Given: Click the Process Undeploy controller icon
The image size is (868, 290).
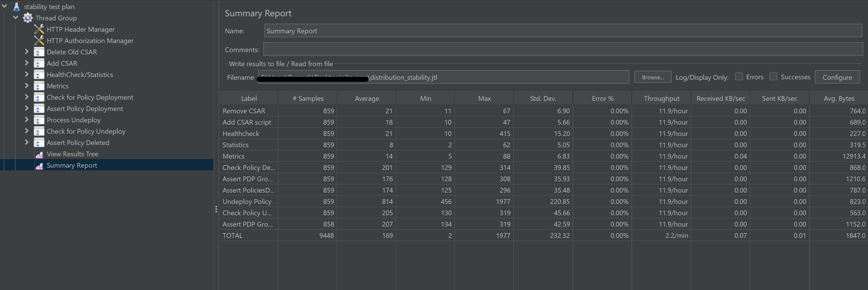Looking at the screenshot, I should pyautogui.click(x=39, y=120).
